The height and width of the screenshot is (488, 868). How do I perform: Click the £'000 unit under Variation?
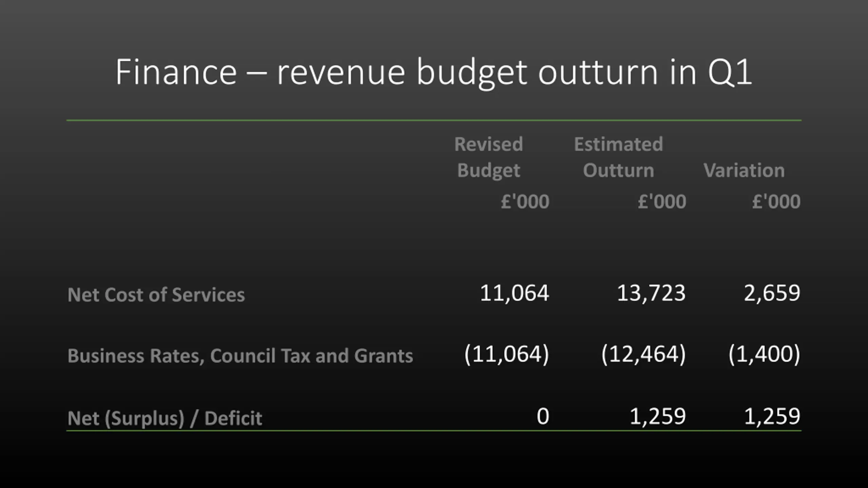click(776, 201)
